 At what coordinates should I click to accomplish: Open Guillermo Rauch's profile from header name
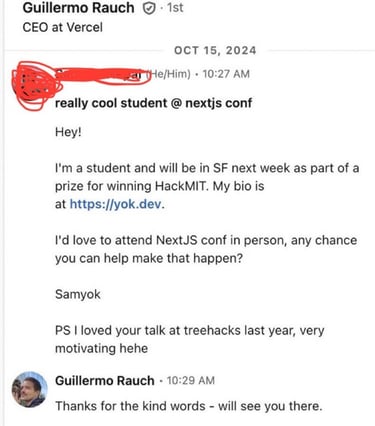point(78,8)
